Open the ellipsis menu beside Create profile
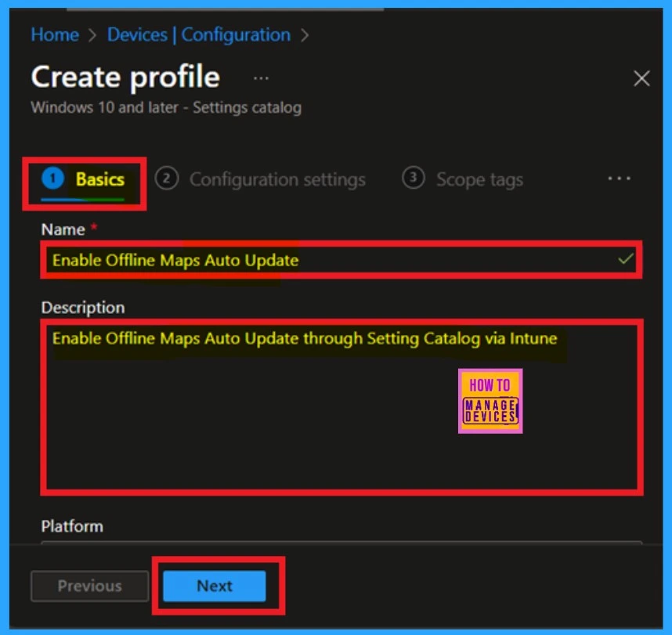The height and width of the screenshot is (635, 672). coord(261,78)
